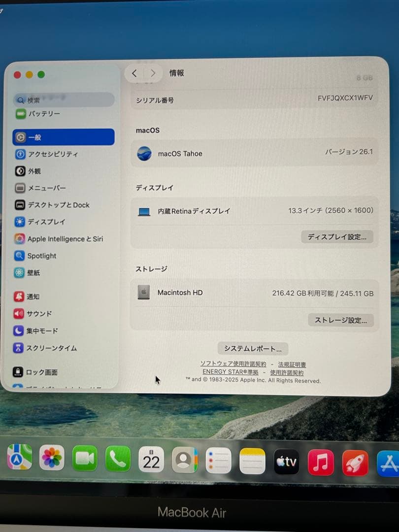Open 外観 appearance settings
Image resolution: width=399 pixels, height=532 pixels.
28,171
